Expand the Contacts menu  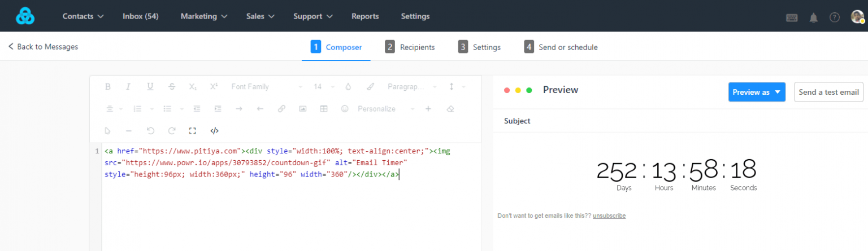pos(83,16)
